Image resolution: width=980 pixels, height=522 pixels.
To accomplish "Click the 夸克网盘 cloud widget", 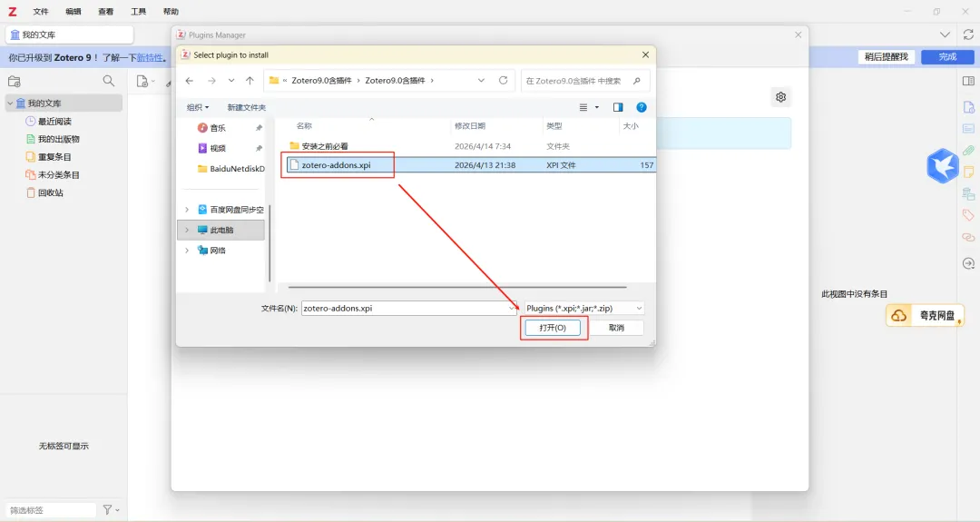I will 925,316.
